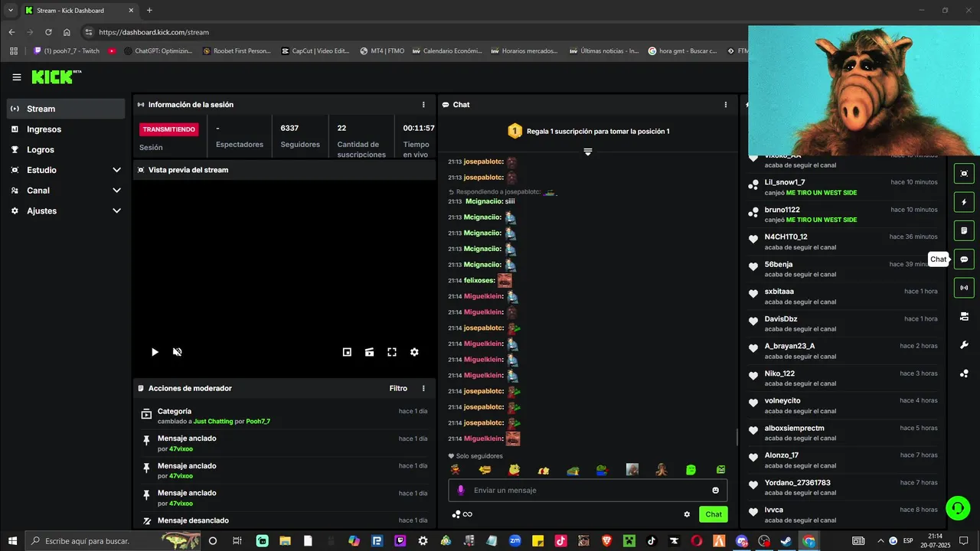Click the first Mensaje anclado pin icon
The width and height of the screenshot is (980, 551).
pos(146,441)
